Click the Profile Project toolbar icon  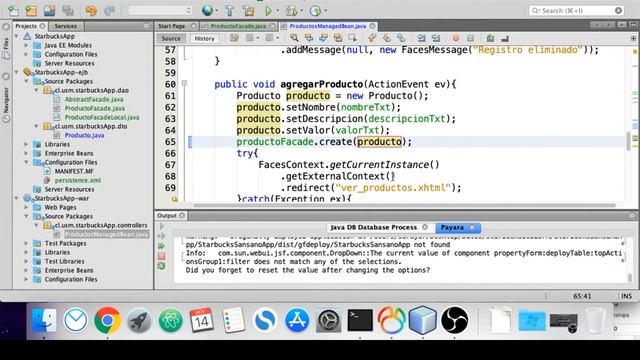[316, 11]
